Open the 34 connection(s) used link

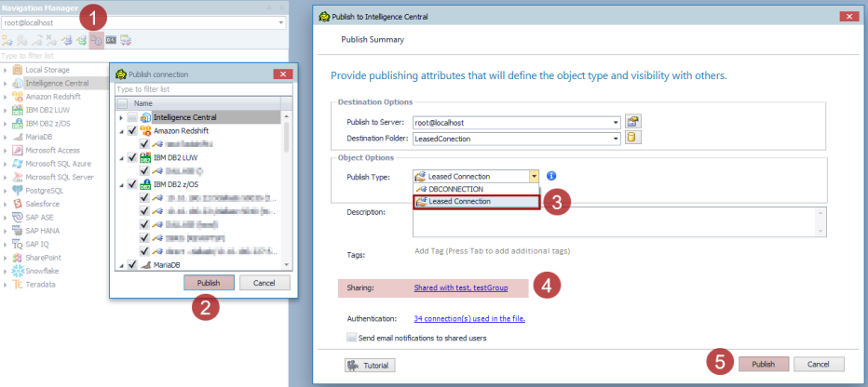tap(469, 318)
